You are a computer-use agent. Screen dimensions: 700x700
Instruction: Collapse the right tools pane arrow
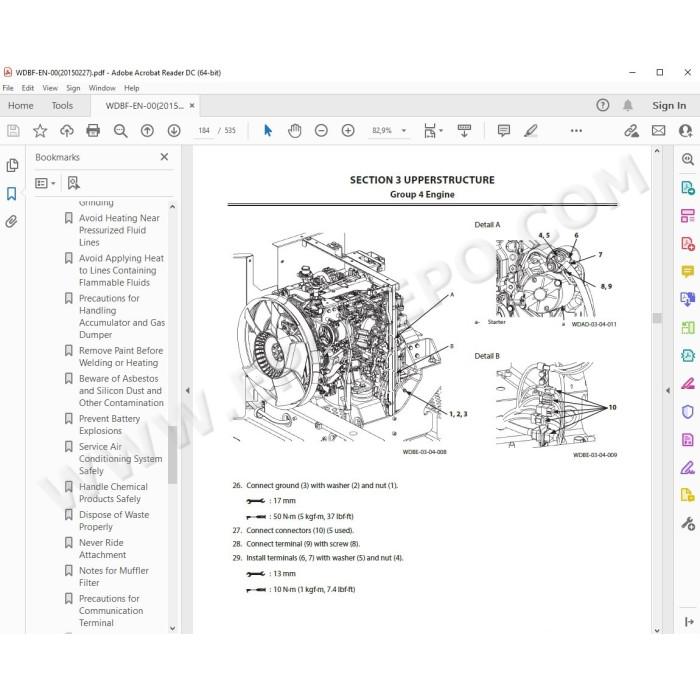(x=668, y=390)
